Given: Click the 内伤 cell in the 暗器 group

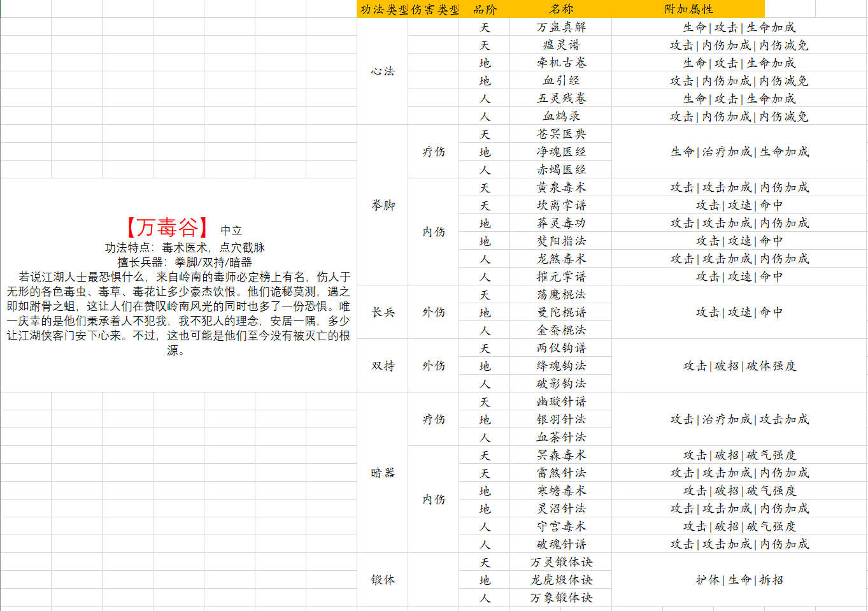Looking at the screenshot, I should (434, 500).
